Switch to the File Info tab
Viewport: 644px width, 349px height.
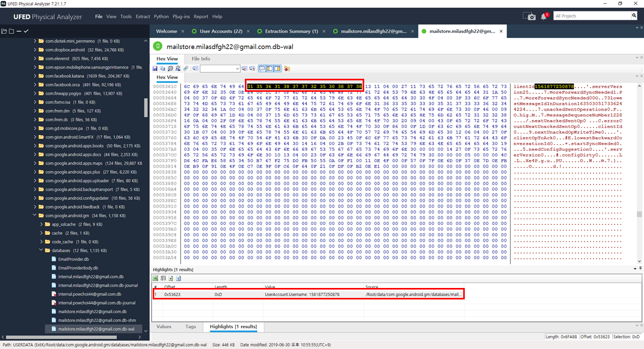click(x=201, y=59)
